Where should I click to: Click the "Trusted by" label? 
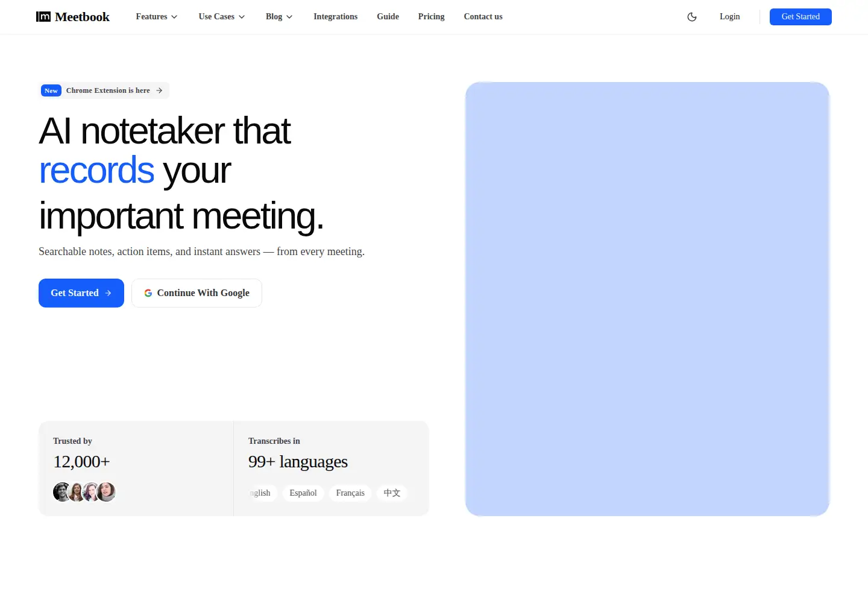[72, 441]
